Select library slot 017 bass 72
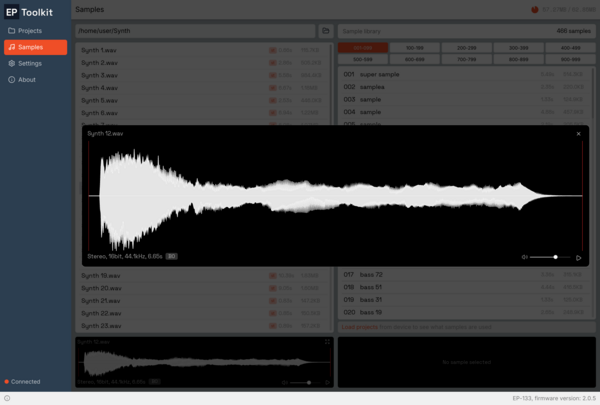 [x=465, y=275]
